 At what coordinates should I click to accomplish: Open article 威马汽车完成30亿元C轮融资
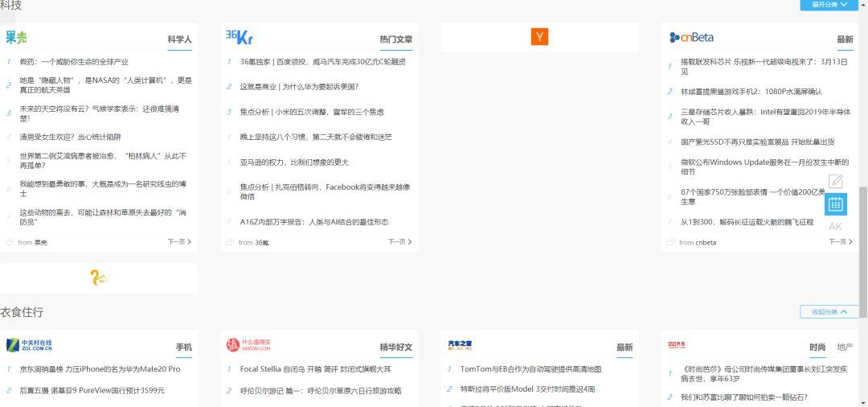[323, 62]
